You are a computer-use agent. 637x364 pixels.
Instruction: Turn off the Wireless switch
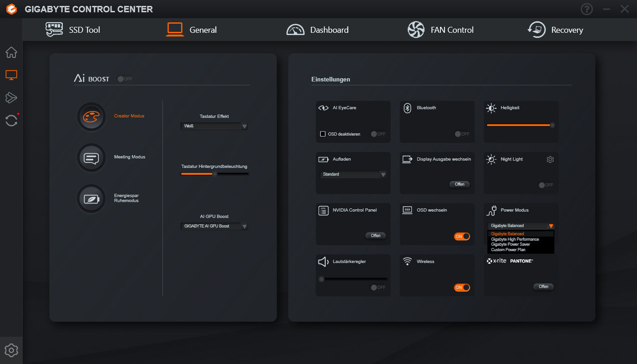[462, 288]
